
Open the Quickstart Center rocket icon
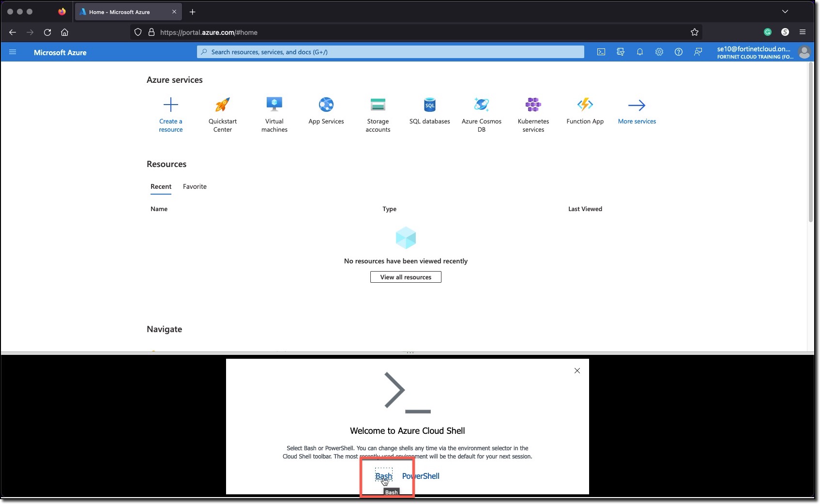pos(223,105)
